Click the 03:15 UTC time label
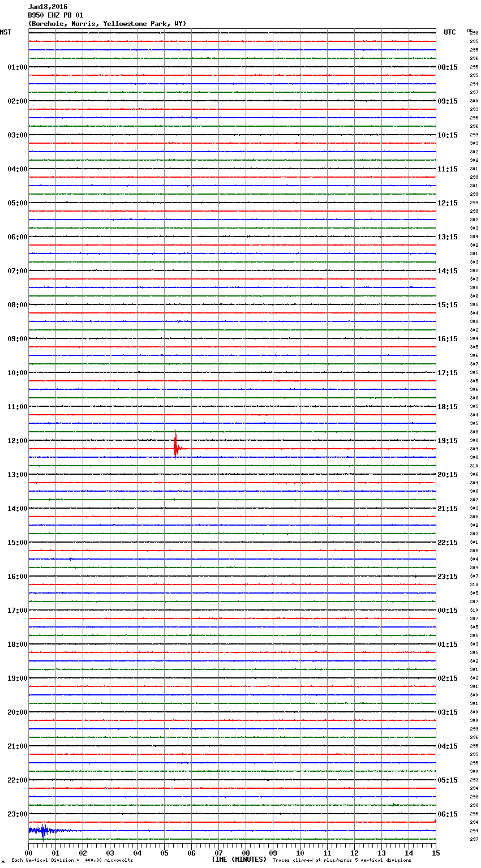Screen dimensions: 481x868 pos(448,712)
